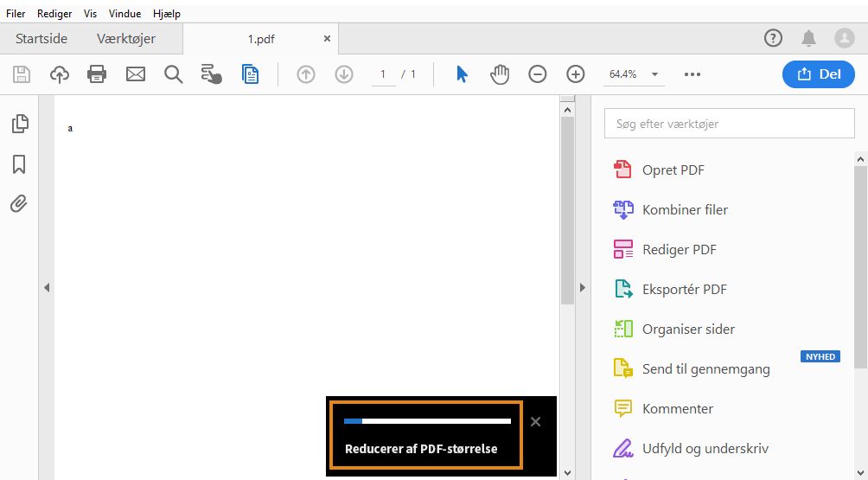
Task: Click document scrollbar up arrow
Action: click(567, 110)
